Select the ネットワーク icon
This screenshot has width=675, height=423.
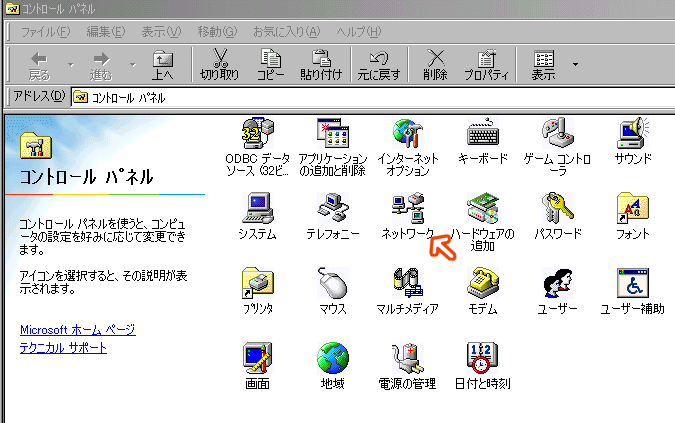point(407,208)
